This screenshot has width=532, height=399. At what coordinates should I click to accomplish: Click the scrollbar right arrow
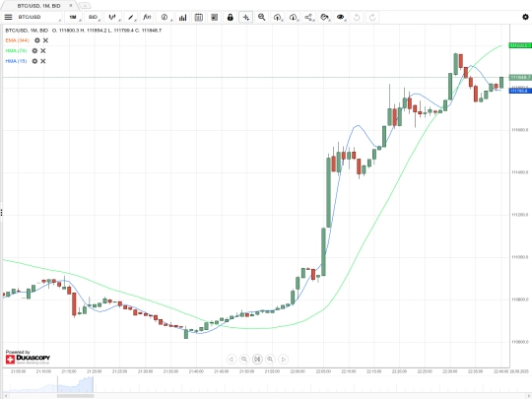(529, 396)
